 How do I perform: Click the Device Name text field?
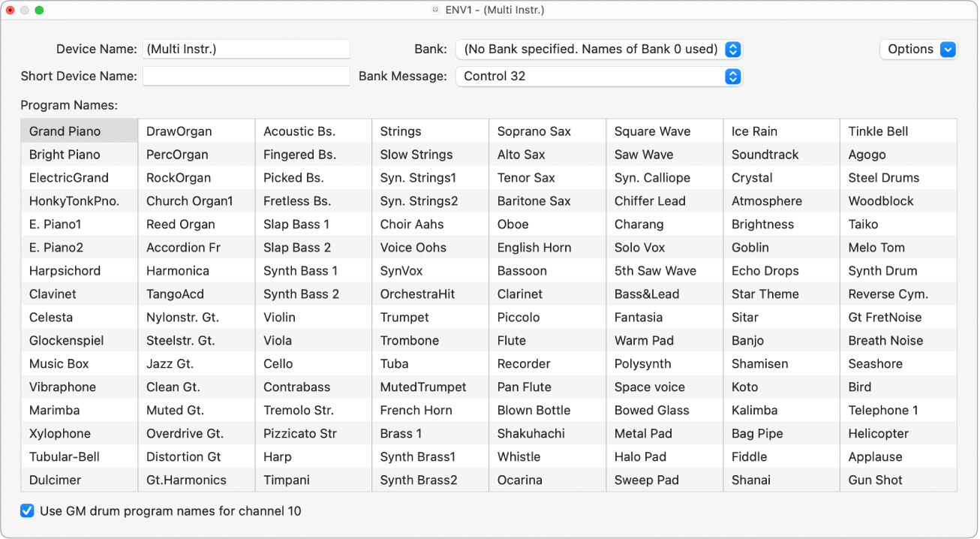246,50
